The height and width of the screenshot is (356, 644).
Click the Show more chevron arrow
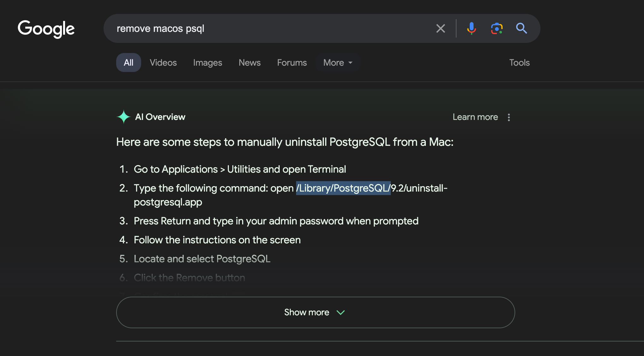[341, 312]
